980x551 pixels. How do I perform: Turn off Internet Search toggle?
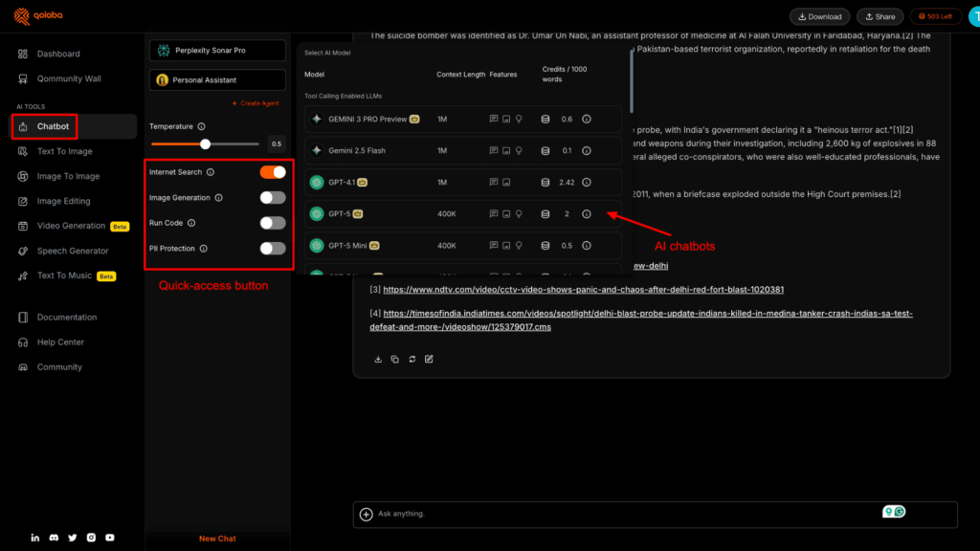(x=273, y=172)
